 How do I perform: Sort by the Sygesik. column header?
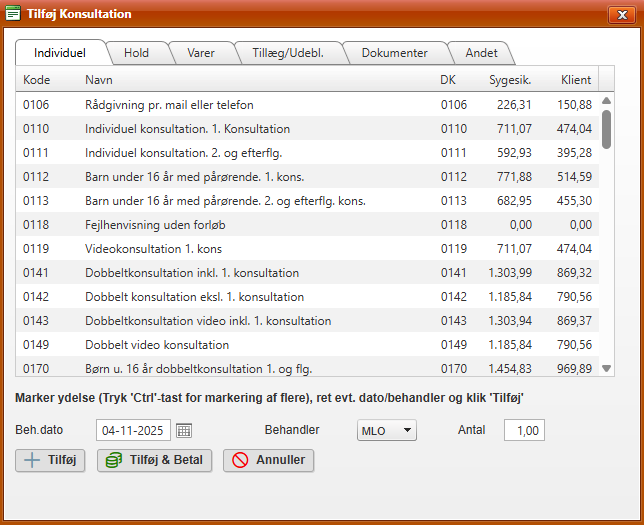[509, 79]
